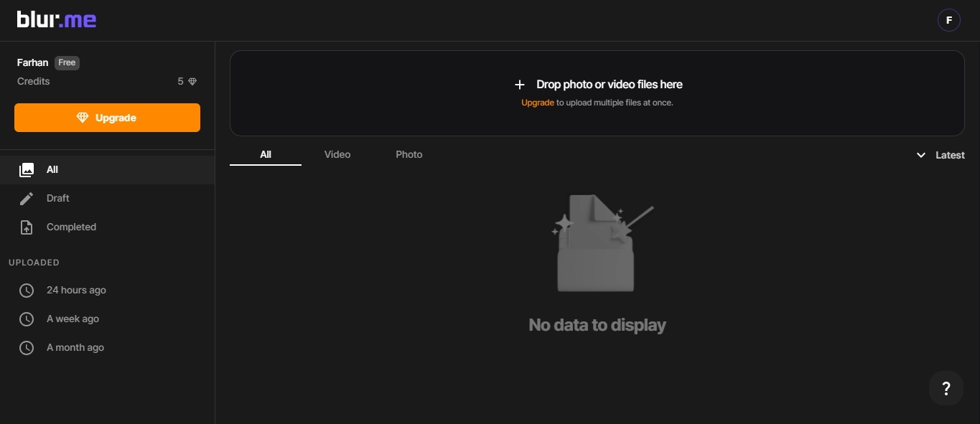Switch to the Photo tab
The width and height of the screenshot is (980, 424).
(x=409, y=155)
